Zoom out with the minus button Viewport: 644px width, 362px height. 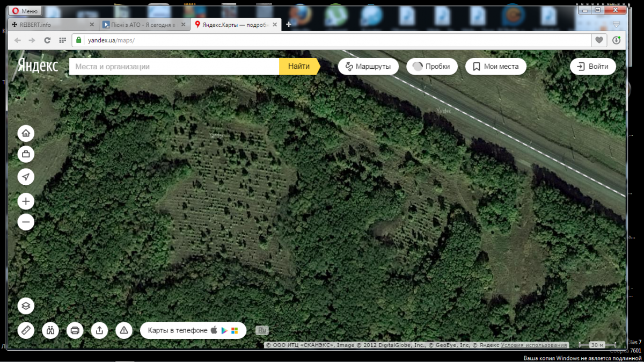(x=26, y=222)
